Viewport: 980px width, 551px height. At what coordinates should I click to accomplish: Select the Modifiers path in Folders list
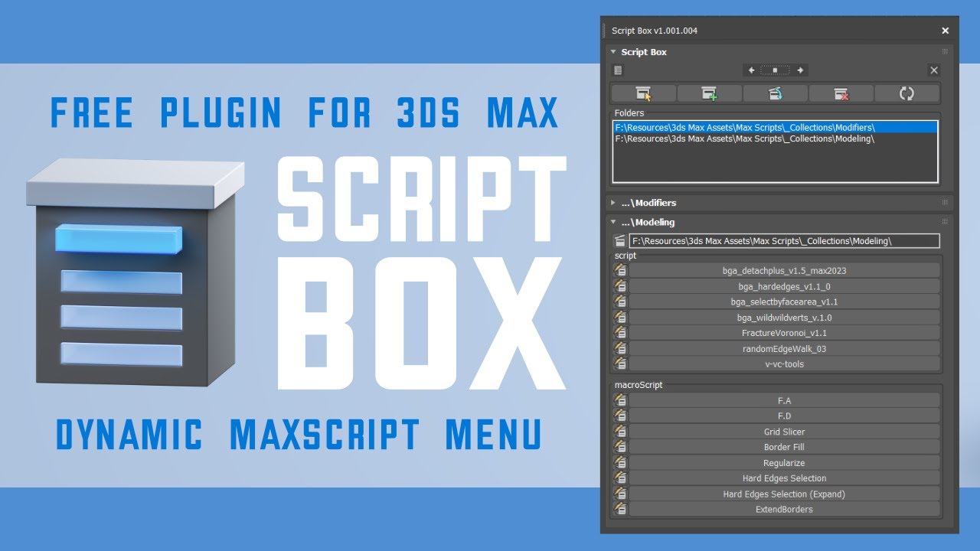pos(776,128)
